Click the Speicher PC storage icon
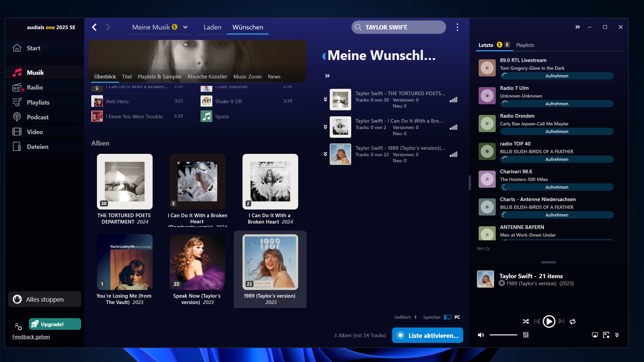Viewport: 644px width, 362px height. pos(447,317)
